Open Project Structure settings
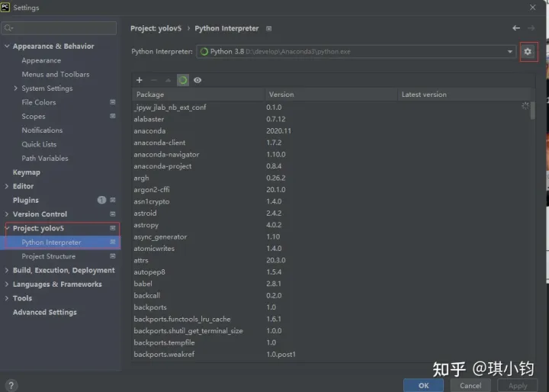 pos(48,256)
